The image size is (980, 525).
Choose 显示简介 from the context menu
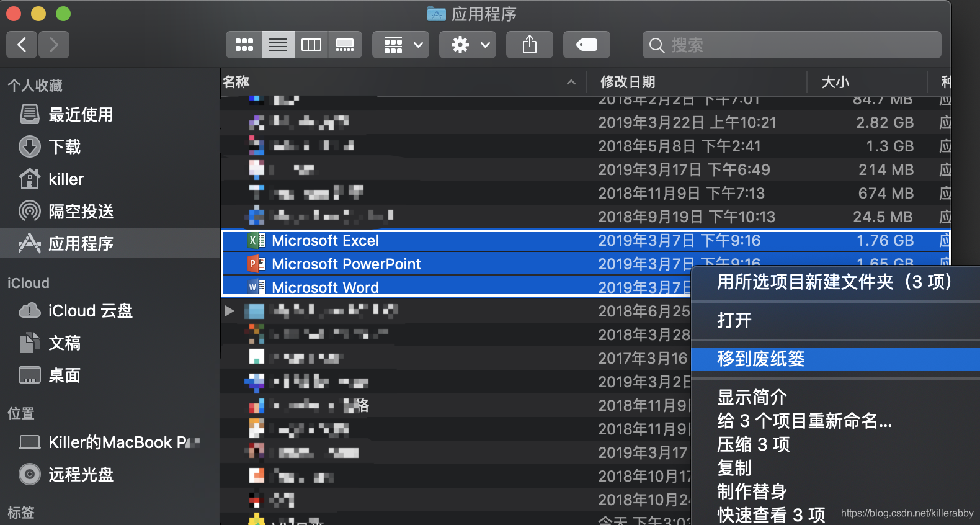(x=835, y=397)
